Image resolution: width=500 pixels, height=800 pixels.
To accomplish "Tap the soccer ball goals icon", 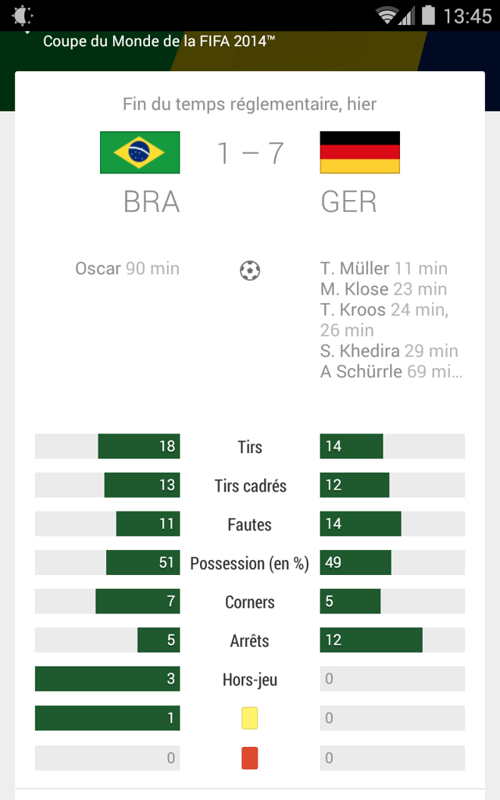I will click(250, 270).
